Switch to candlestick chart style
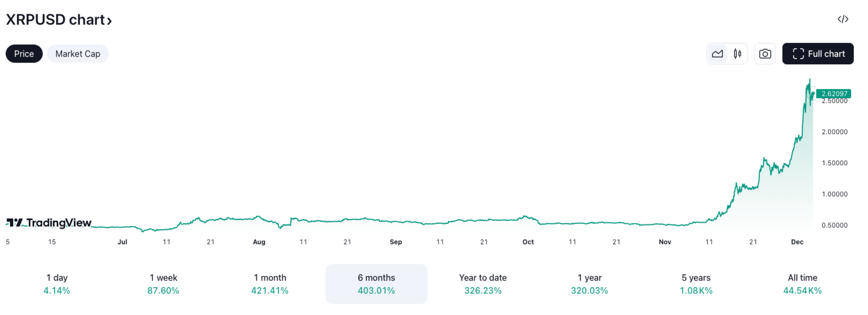The width and height of the screenshot is (868, 315). pos(737,54)
